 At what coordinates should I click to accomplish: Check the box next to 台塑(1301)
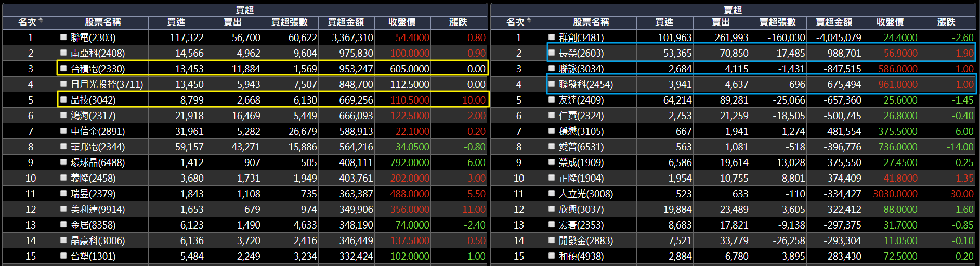pos(63,256)
